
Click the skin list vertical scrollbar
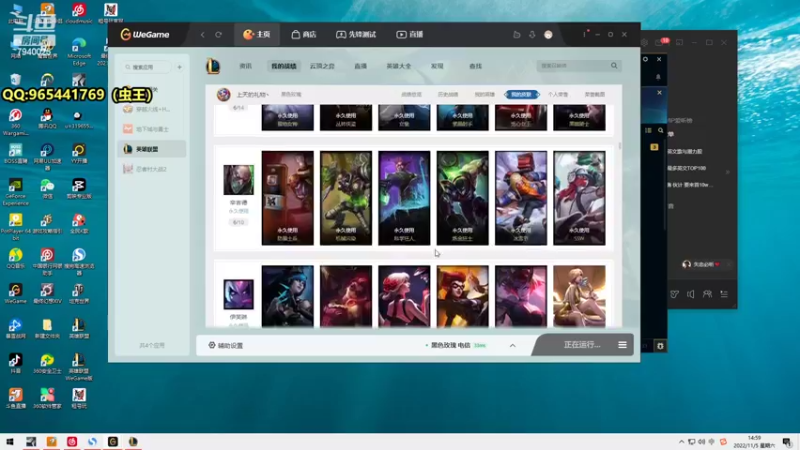pos(619,145)
